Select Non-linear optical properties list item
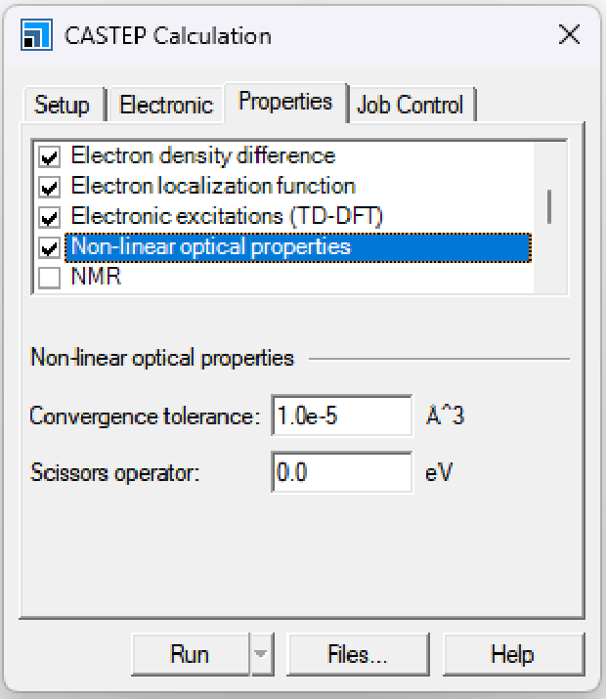 (x=210, y=247)
